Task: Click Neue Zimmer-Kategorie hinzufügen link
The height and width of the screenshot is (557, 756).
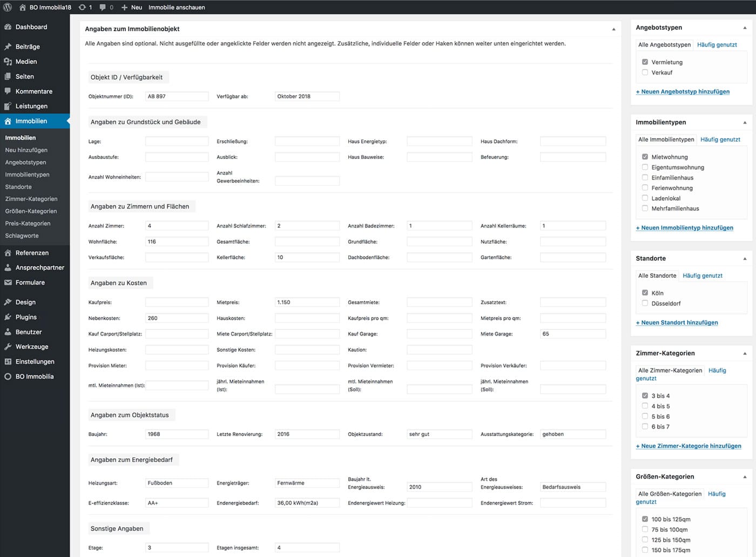Action: click(x=688, y=446)
